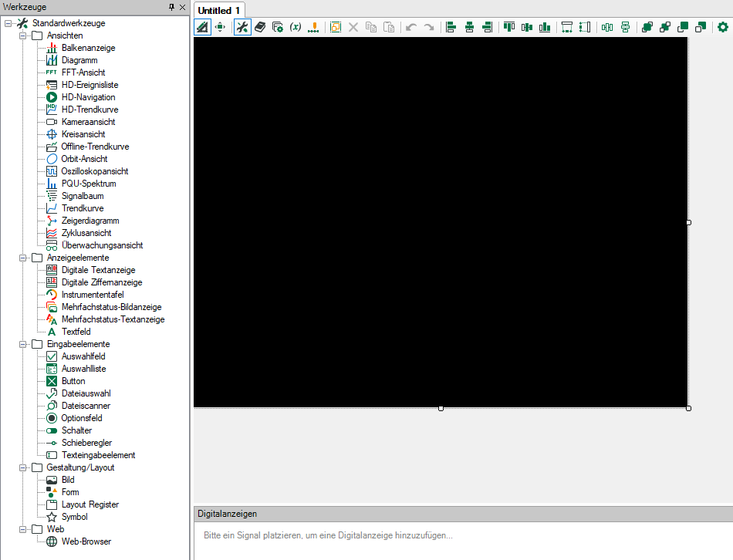This screenshot has height=560, width=733.
Task: Close the Werkzeuge panel
Action: pyautogui.click(x=182, y=7)
